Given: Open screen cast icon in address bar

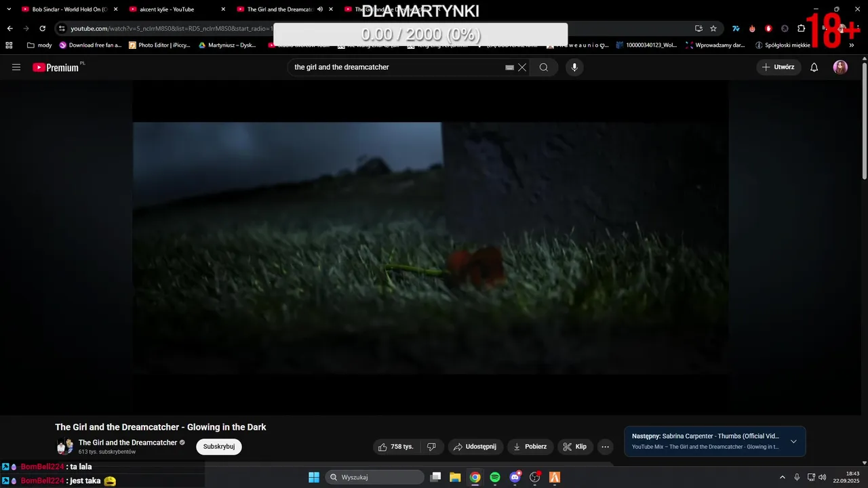Looking at the screenshot, I should (x=698, y=28).
